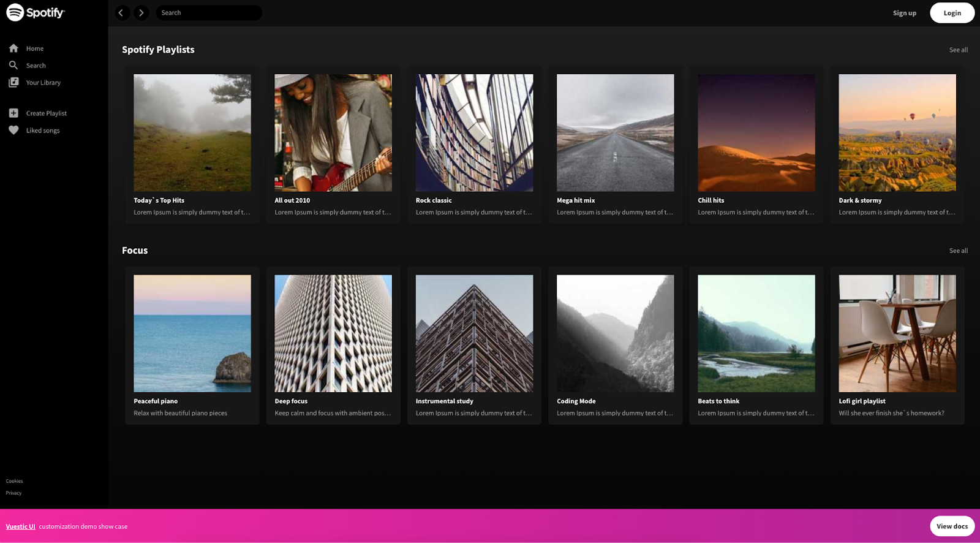Viewport: 980px width, 543px height.
Task: Open Search label in the sidebar
Action: tap(36, 66)
